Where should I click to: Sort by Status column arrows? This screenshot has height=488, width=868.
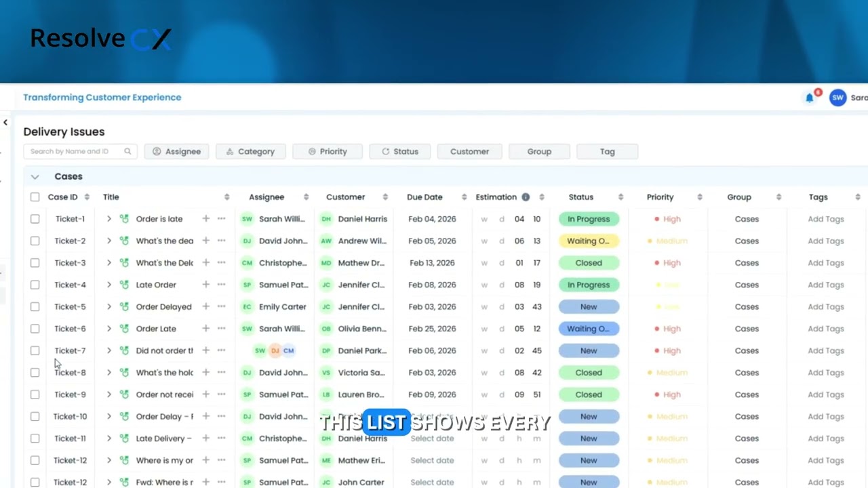coord(620,197)
